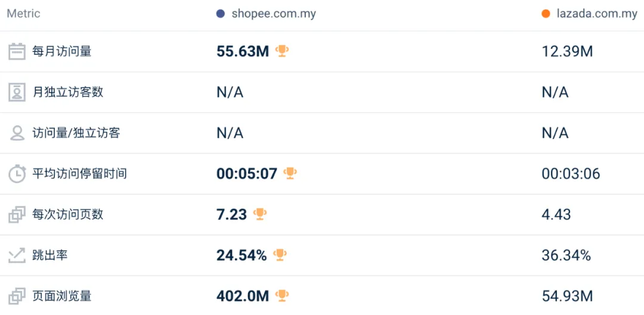Click the trophy next to 24.54%
Viewport: 644px width, 315px height.
pyautogui.click(x=280, y=255)
